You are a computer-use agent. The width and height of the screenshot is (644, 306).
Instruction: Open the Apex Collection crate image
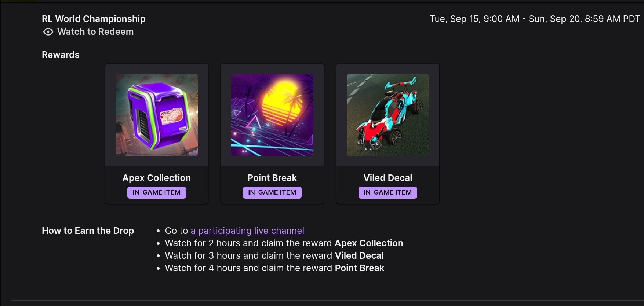coord(157,115)
